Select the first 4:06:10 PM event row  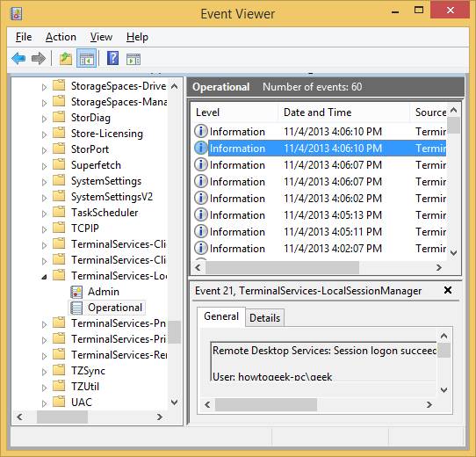[320, 132]
